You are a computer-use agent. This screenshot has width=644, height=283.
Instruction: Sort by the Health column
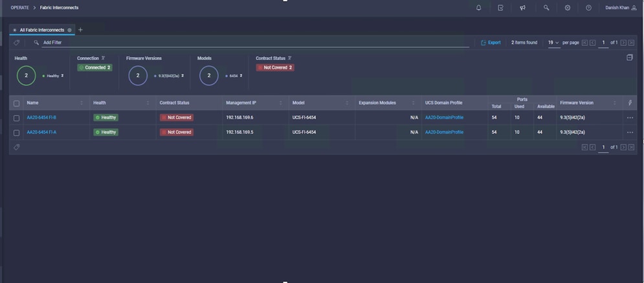coord(148,103)
